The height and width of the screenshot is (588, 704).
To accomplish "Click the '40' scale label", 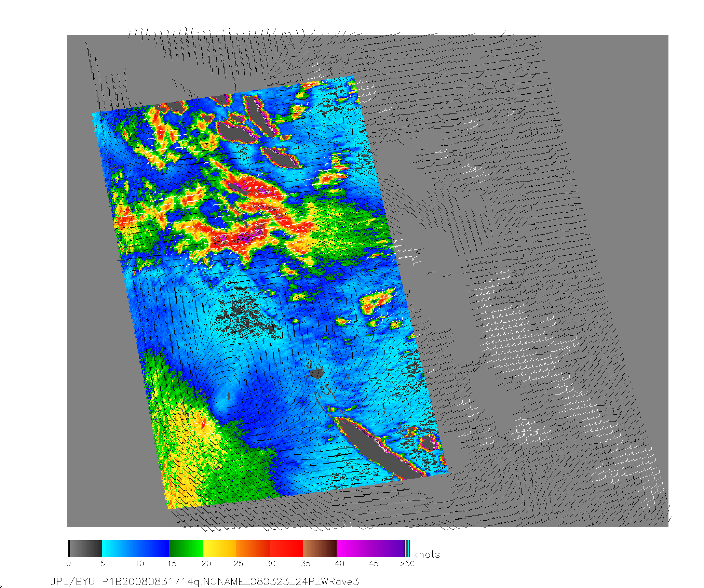I will click(339, 564).
